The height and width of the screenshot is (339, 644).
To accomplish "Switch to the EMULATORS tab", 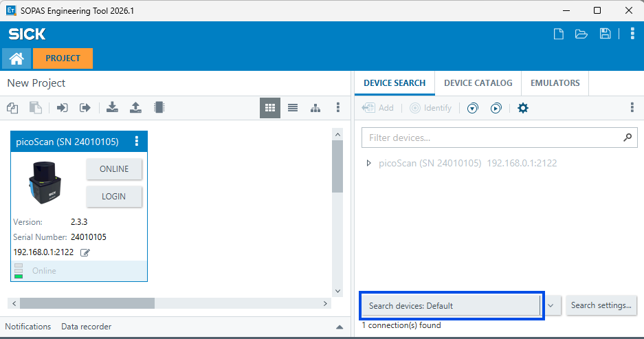I will pyautogui.click(x=555, y=83).
